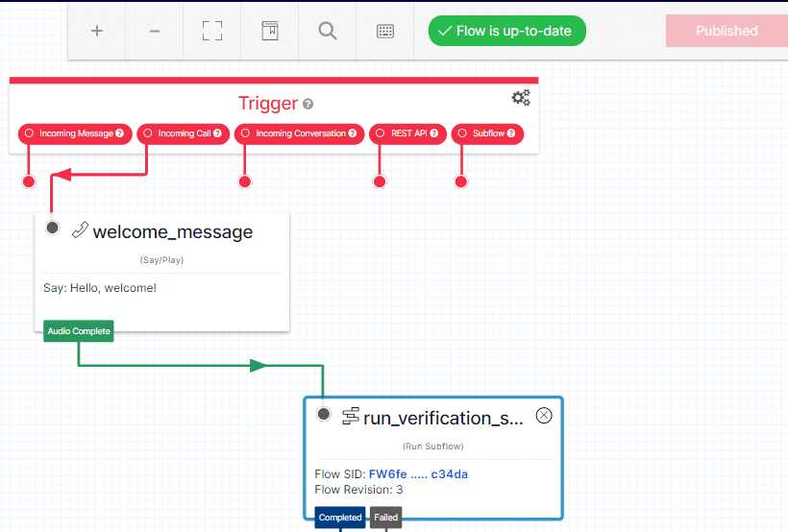Select the Incoming Call trigger pill

click(x=184, y=133)
